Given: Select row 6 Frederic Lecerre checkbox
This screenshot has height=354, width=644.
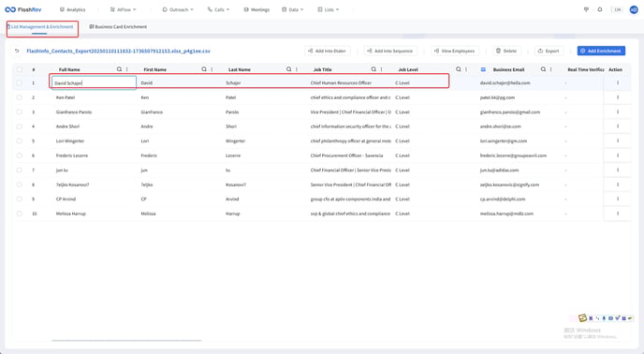Looking at the screenshot, I should [20, 155].
